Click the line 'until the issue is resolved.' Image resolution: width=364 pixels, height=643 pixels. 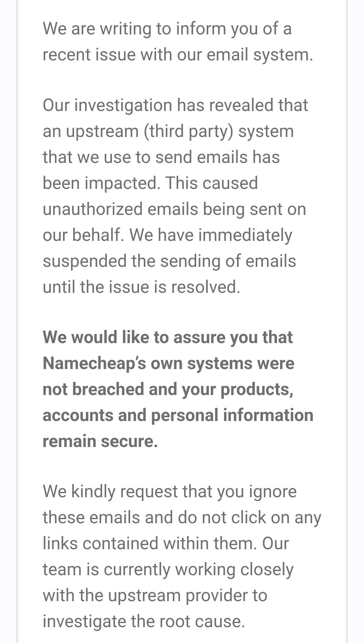pos(142,287)
